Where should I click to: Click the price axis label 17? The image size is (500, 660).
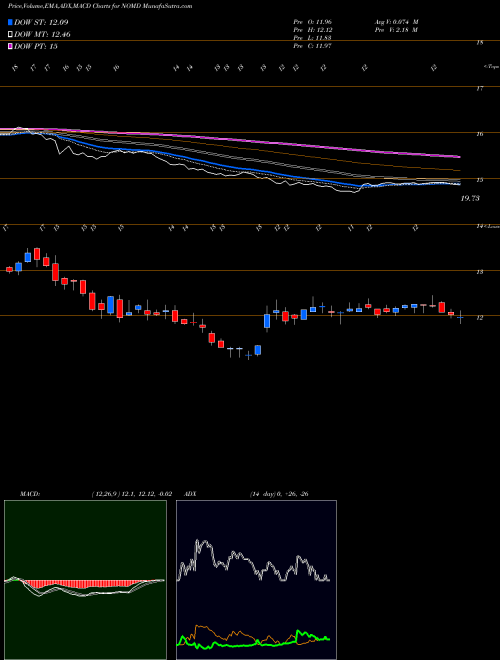click(x=479, y=88)
